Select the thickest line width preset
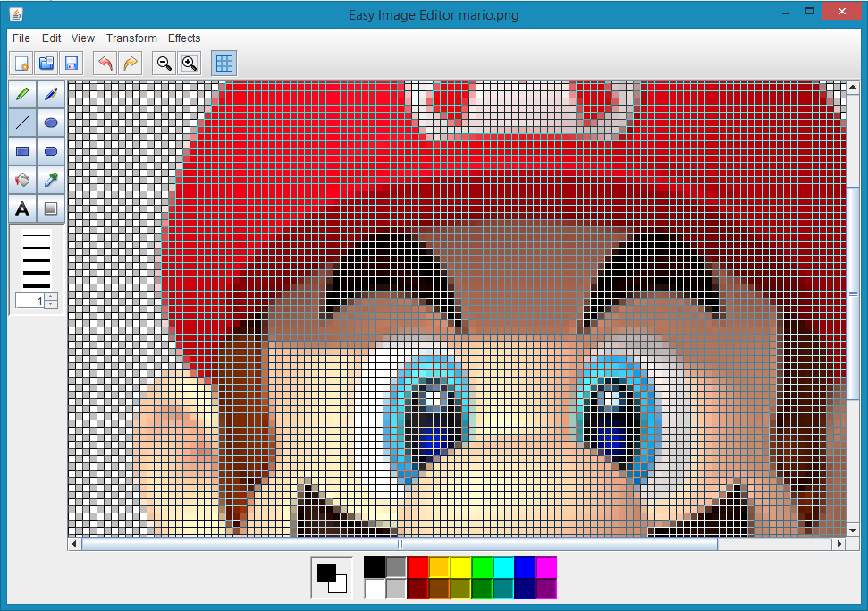868x611 pixels. [x=36, y=284]
